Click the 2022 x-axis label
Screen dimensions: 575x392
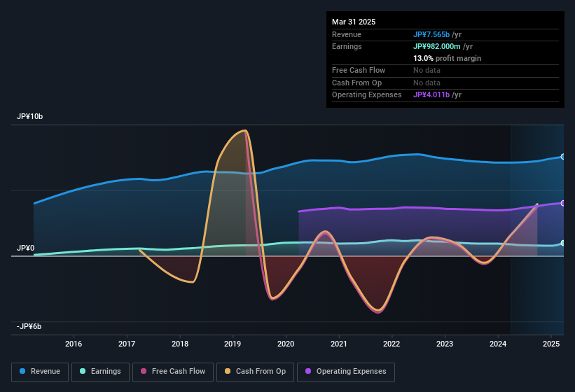click(x=392, y=344)
